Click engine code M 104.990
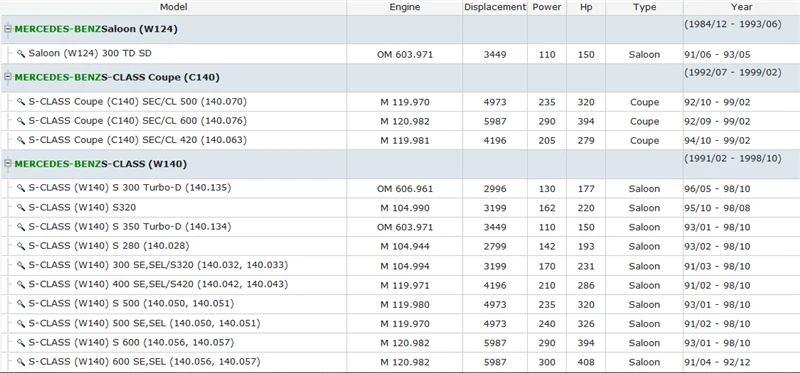800x373 pixels. [405, 208]
